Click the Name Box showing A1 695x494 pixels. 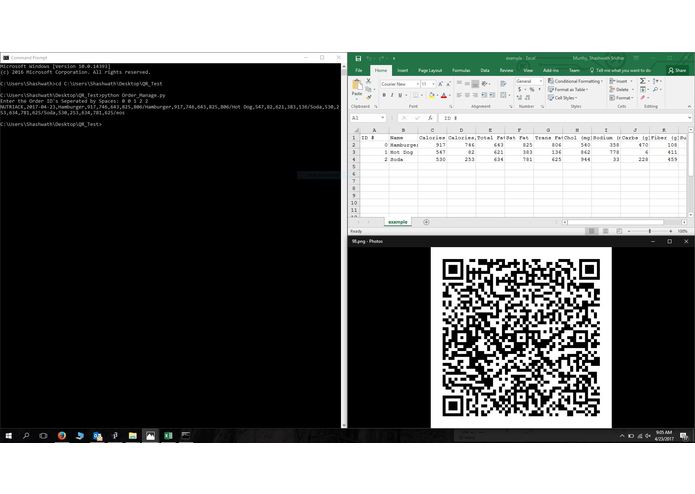tap(367, 118)
